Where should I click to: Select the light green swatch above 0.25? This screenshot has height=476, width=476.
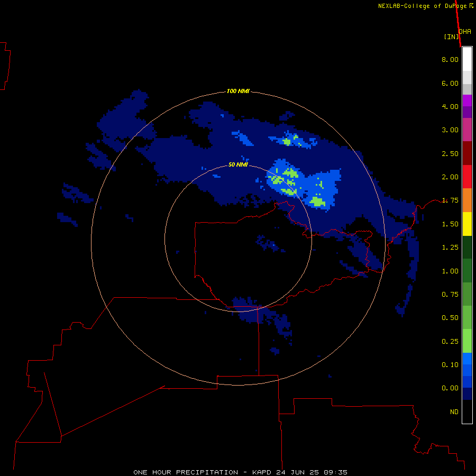pyautogui.click(x=467, y=341)
